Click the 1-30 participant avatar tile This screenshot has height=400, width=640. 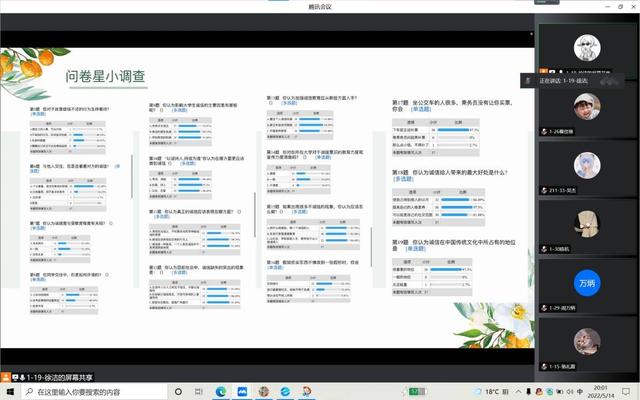pos(586,224)
